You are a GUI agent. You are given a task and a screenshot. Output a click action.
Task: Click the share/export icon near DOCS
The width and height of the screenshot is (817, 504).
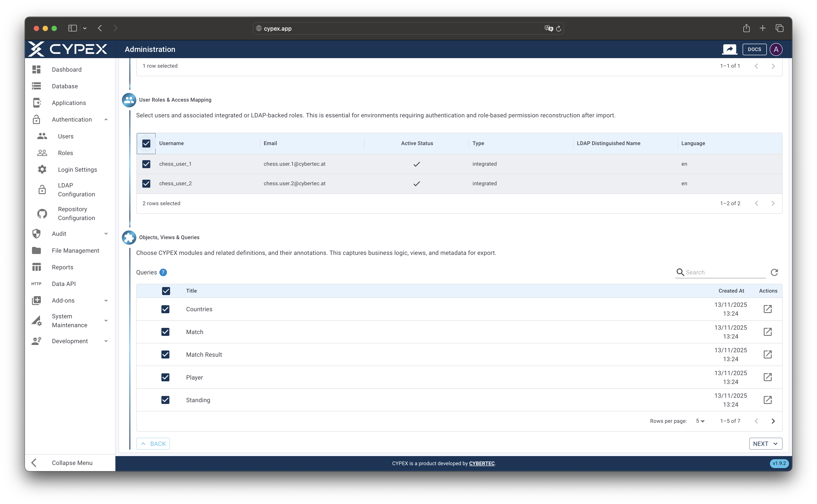tap(730, 49)
